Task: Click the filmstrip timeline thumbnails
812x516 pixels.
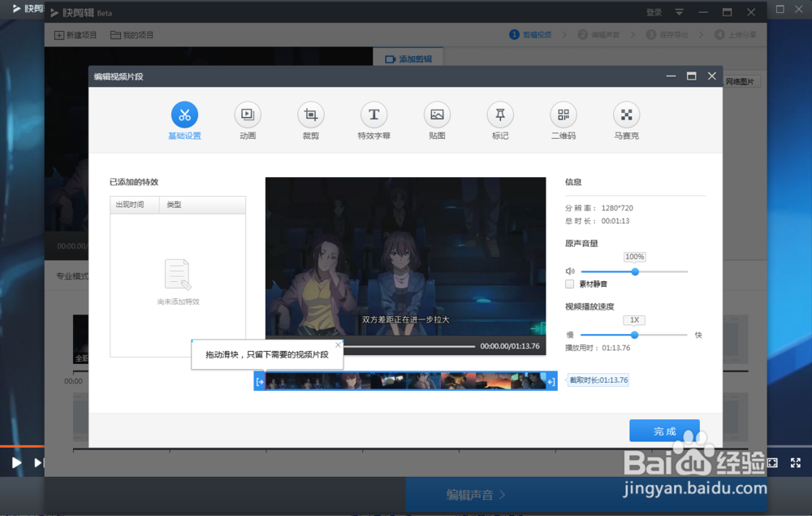Action: tap(405, 381)
